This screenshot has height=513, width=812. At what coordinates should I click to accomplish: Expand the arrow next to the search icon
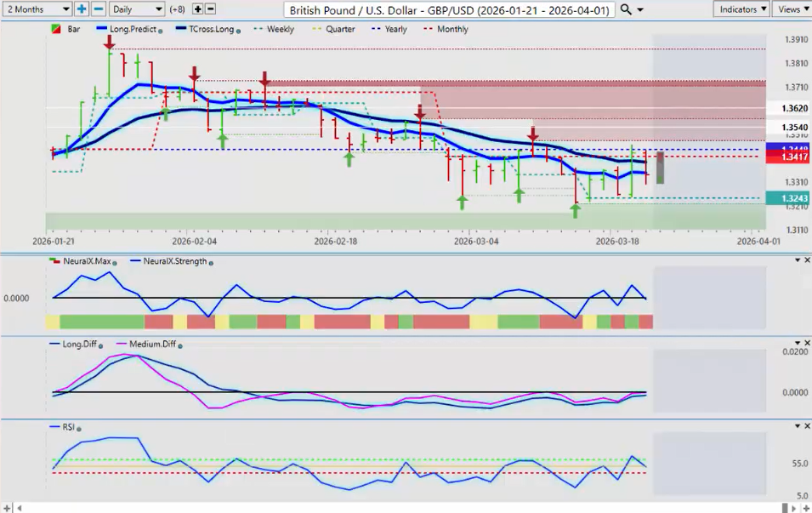[639, 9]
